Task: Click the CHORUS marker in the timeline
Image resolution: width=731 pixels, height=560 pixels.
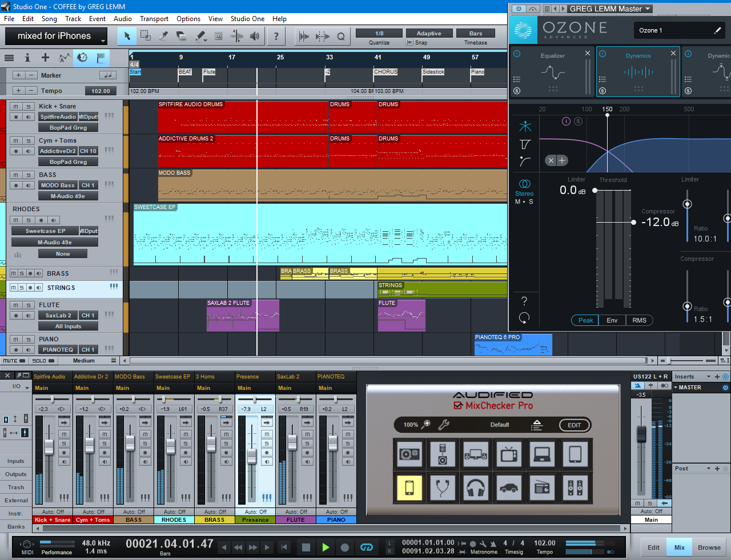Action: (385, 72)
